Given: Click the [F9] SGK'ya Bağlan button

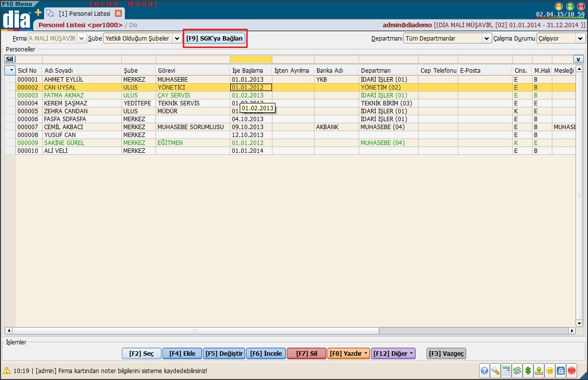Looking at the screenshot, I should click(214, 38).
